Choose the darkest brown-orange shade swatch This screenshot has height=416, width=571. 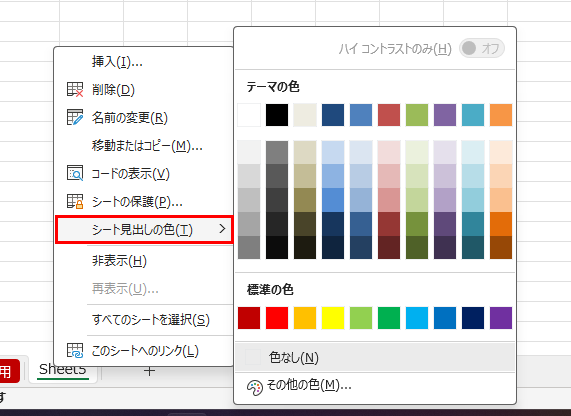coord(501,247)
